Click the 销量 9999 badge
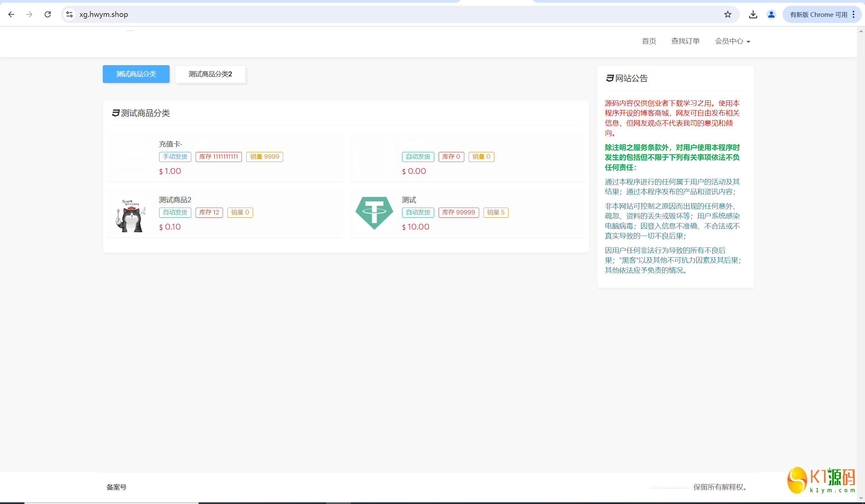 tap(265, 157)
